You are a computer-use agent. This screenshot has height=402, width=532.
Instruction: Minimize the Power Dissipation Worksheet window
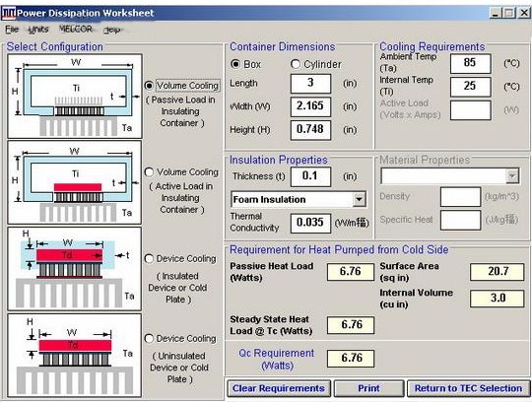click(x=496, y=13)
